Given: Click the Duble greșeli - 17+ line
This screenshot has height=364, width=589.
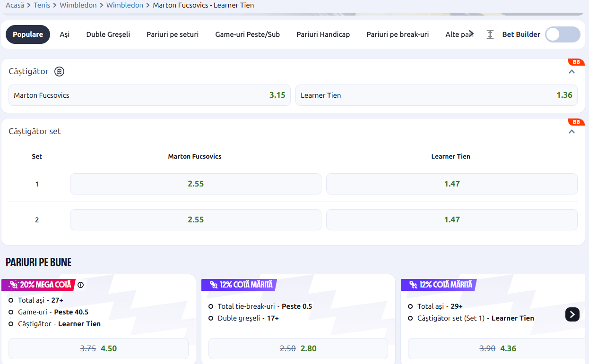Looking at the screenshot, I should click(248, 318).
